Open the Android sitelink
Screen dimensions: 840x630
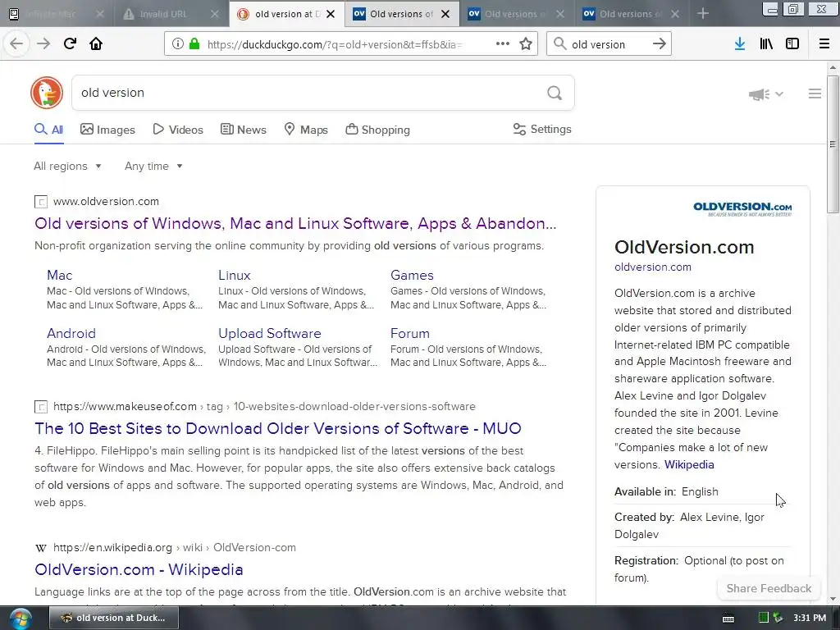coord(71,333)
